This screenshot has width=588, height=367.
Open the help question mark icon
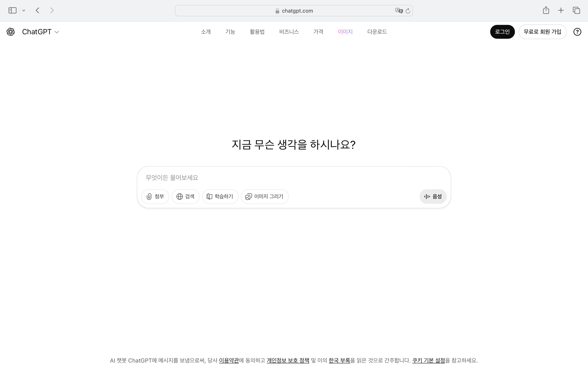click(x=577, y=32)
